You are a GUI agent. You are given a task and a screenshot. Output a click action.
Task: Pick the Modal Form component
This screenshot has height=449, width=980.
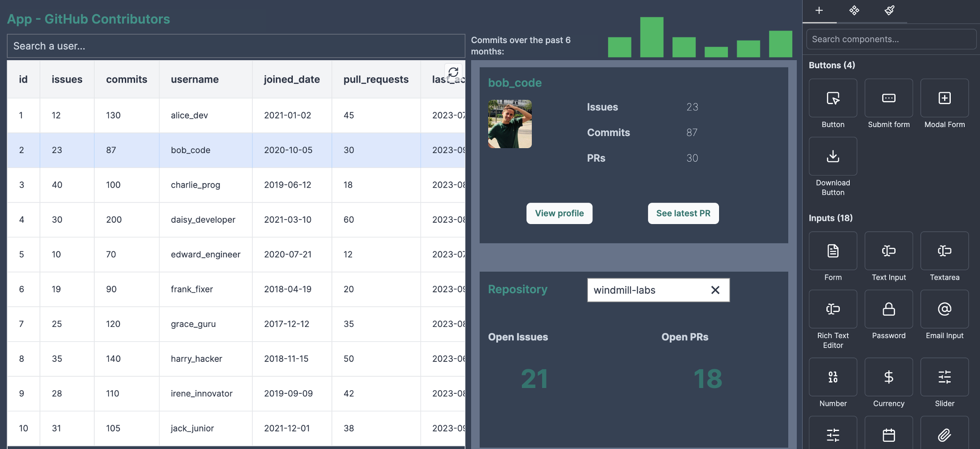pyautogui.click(x=944, y=98)
